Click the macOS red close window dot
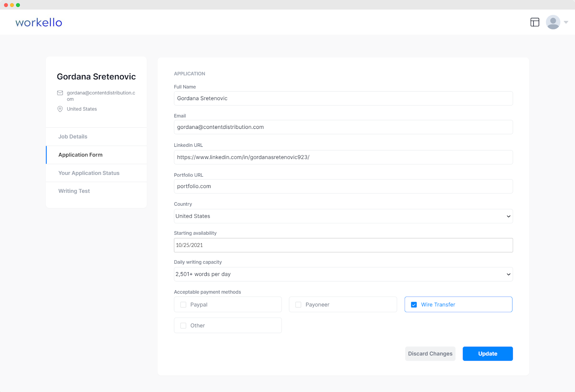Image resolution: width=575 pixels, height=392 pixels. point(6,5)
